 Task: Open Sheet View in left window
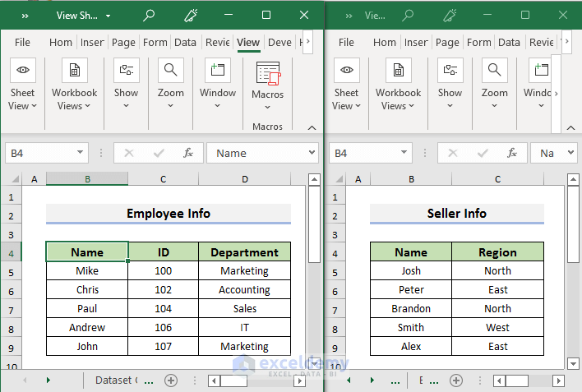[x=23, y=85]
